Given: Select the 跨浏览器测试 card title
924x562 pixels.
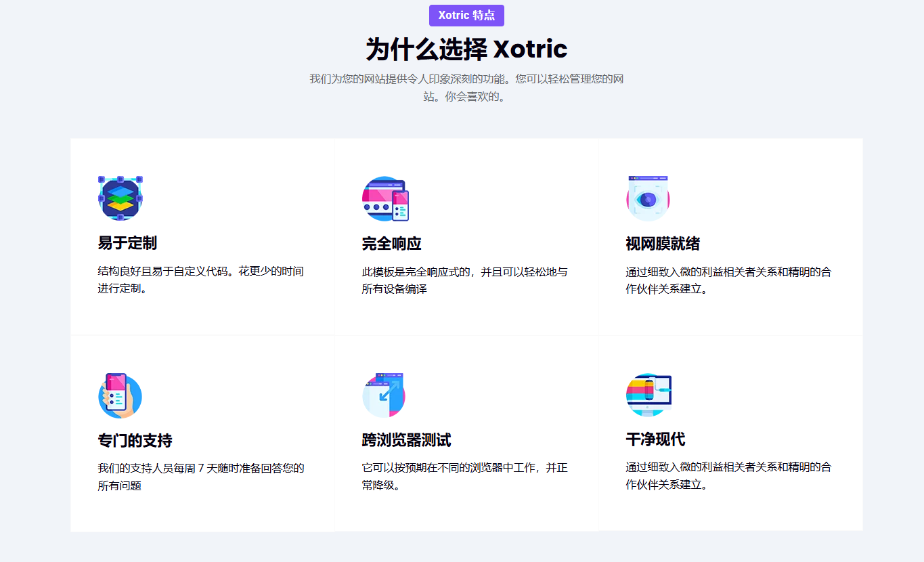Looking at the screenshot, I should [x=407, y=441].
